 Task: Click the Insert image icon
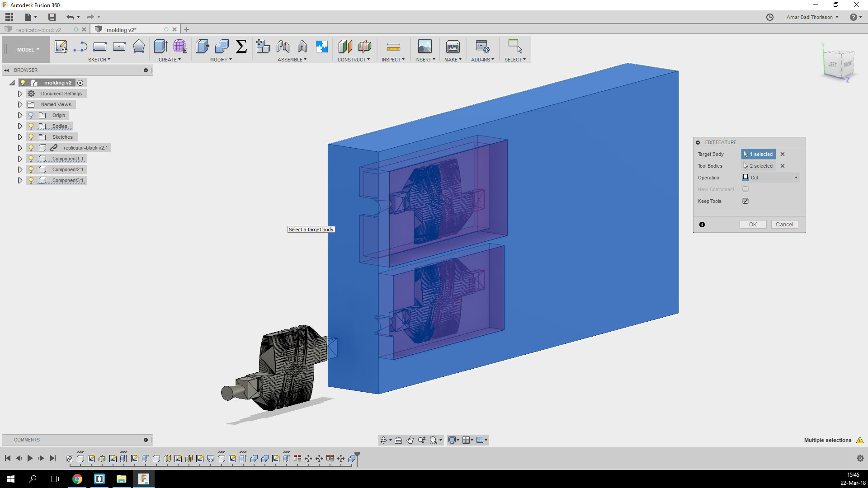click(x=425, y=47)
